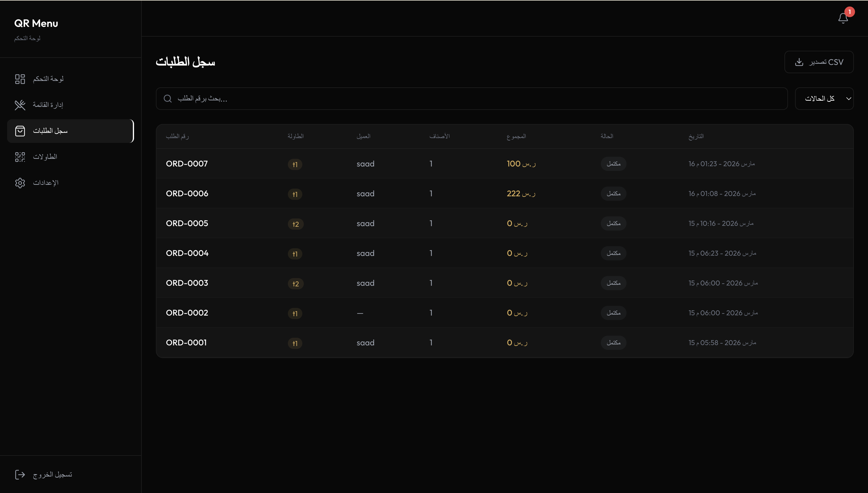Go to the Settings menu item
The height and width of the screenshot is (493, 868).
coord(46,183)
